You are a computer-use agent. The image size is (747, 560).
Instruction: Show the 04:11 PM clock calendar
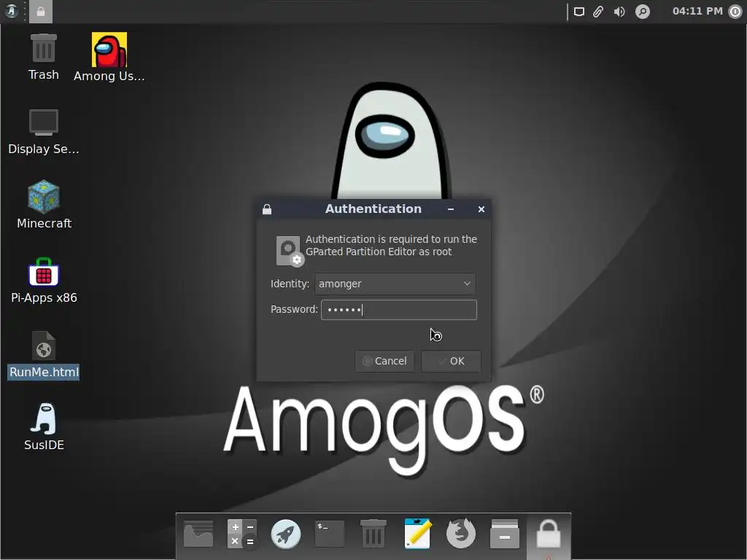pos(697,11)
